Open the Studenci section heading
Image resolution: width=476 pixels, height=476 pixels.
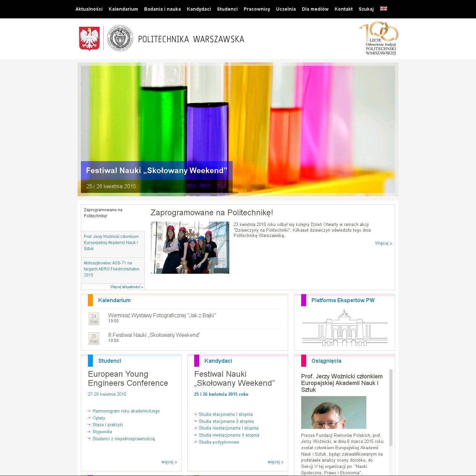pos(110,361)
